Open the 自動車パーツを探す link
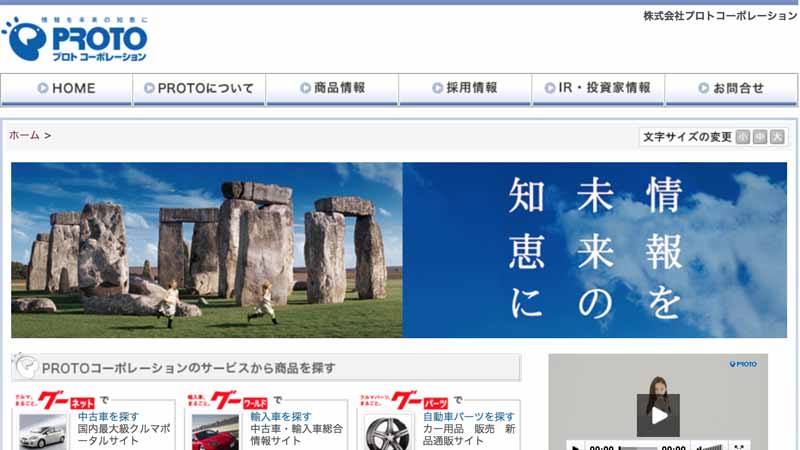800x450 pixels. pyautogui.click(x=469, y=417)
